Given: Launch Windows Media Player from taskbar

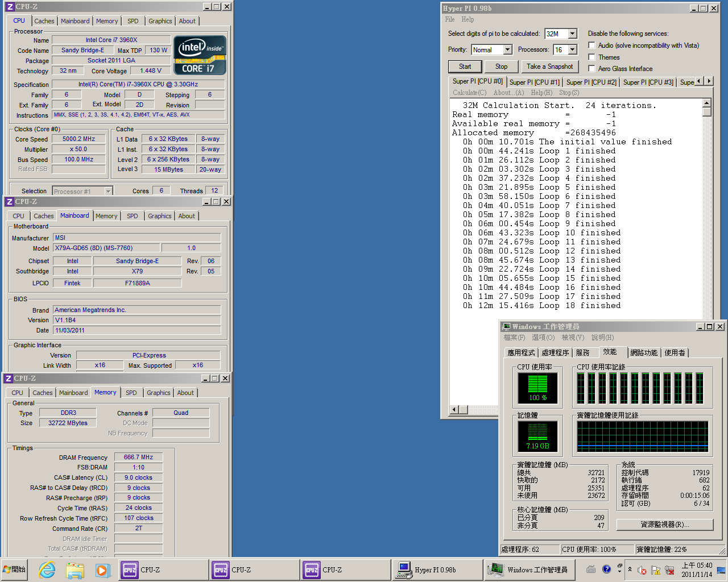Looking at the screenshot, I should [x=102, y=569].
